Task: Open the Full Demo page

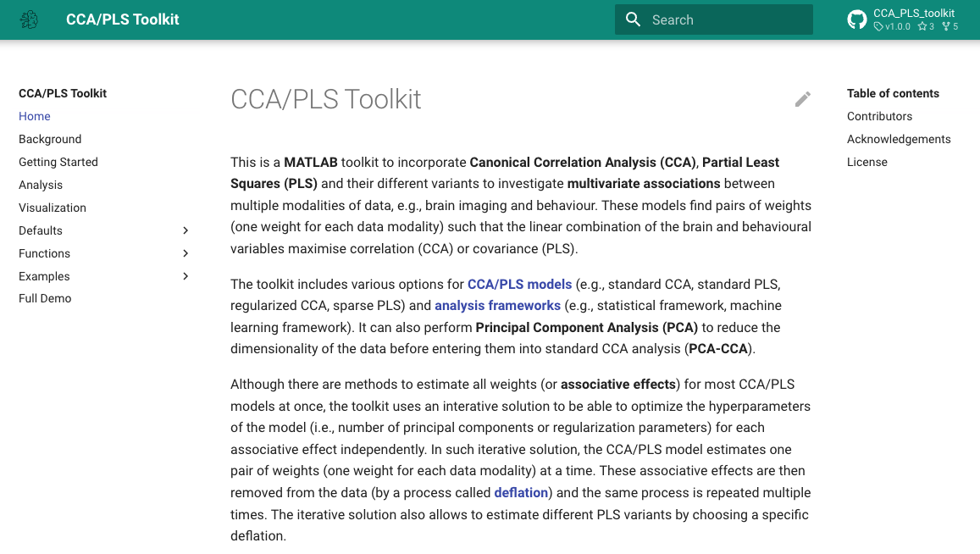Action: click(44, 298)
